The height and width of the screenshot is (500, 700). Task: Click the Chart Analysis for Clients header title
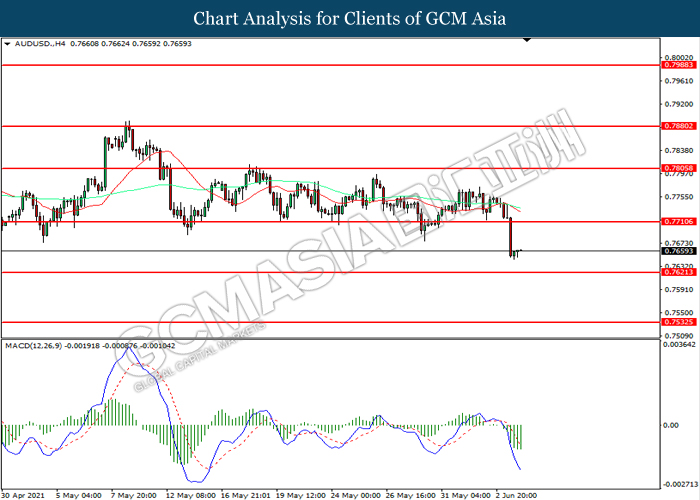[x=350, y=19]
